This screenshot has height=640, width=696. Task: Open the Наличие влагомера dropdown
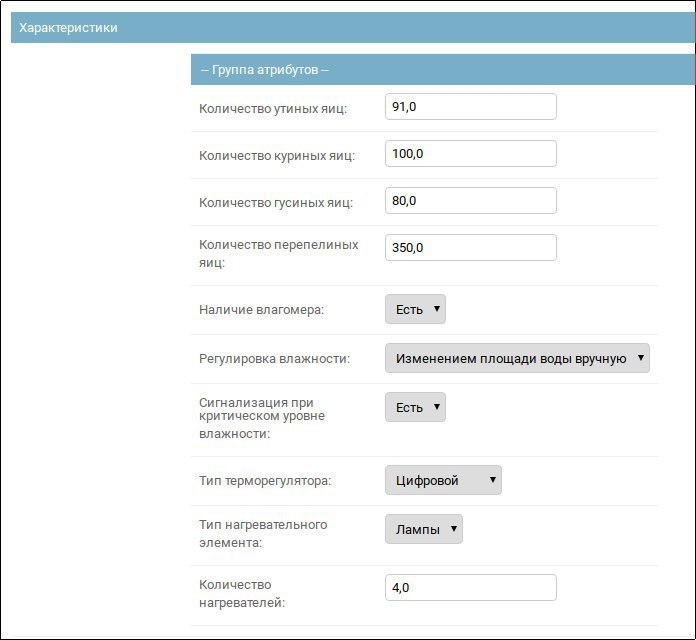(415, 309)
